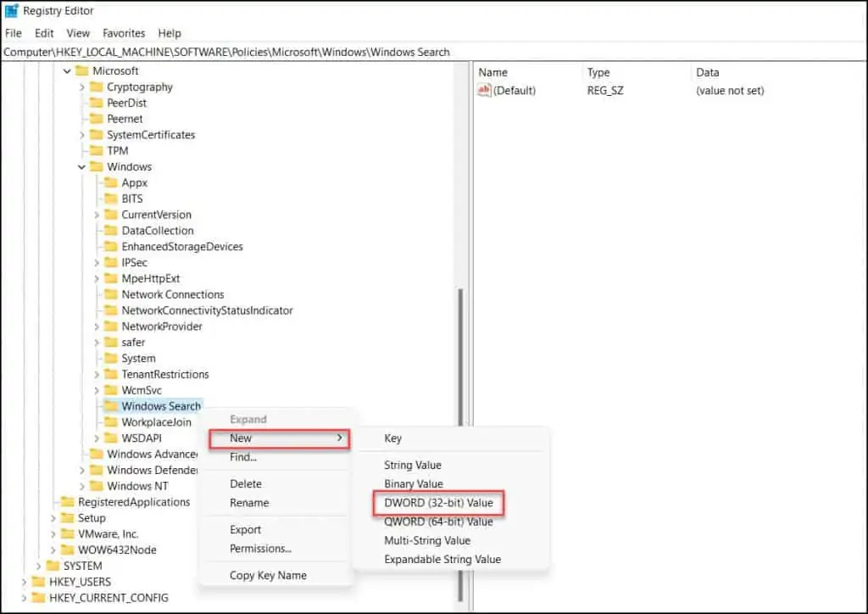This screenshot has height=614, width=868.
Task: Expand the NetworkProvider key
Action: pyautogui.click(x=97, y=327)
